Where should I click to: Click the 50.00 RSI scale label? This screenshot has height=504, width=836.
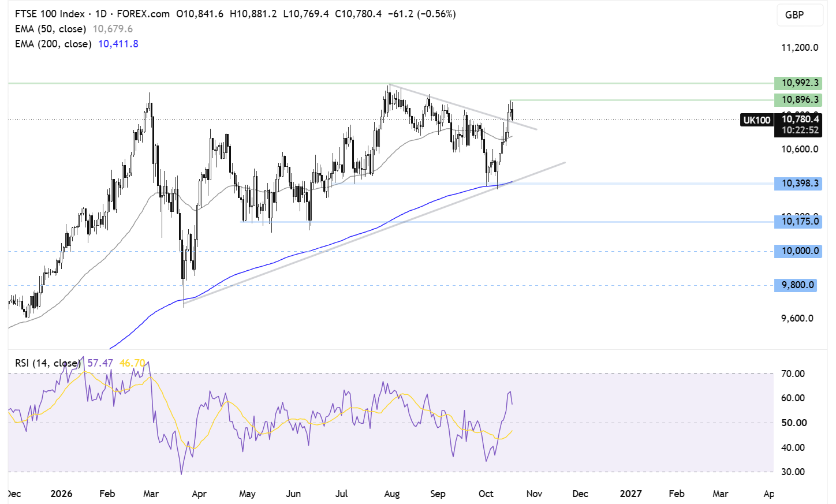pyautogui.click(x=794, y=423)
